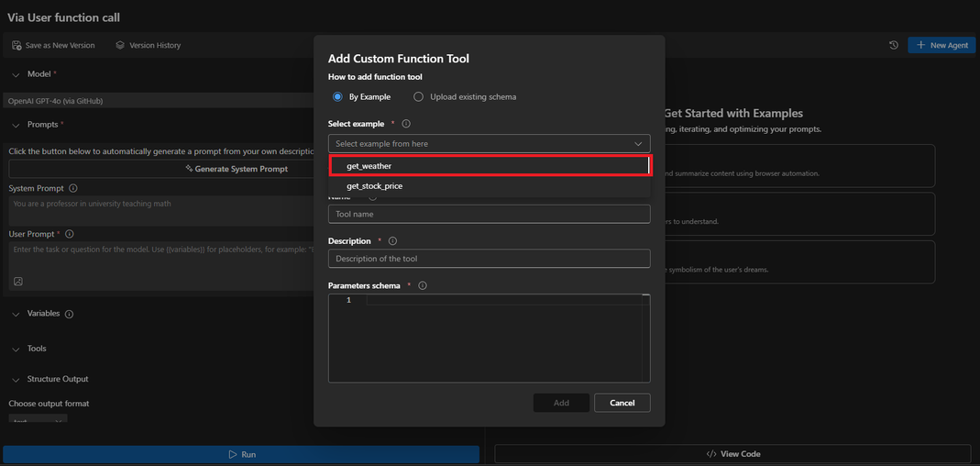980x466 pixels.
Task: Focus the Description of the tool field
Action: [490, 259]
